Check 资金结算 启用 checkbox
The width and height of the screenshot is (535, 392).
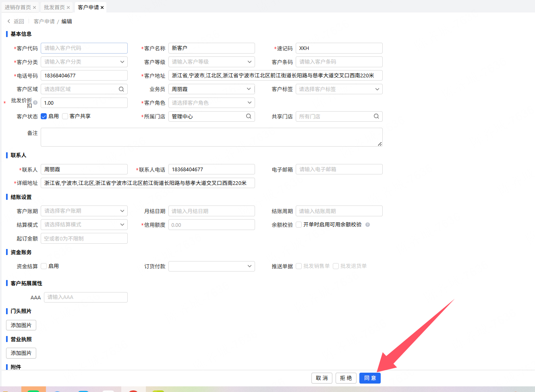pos(44,266)
